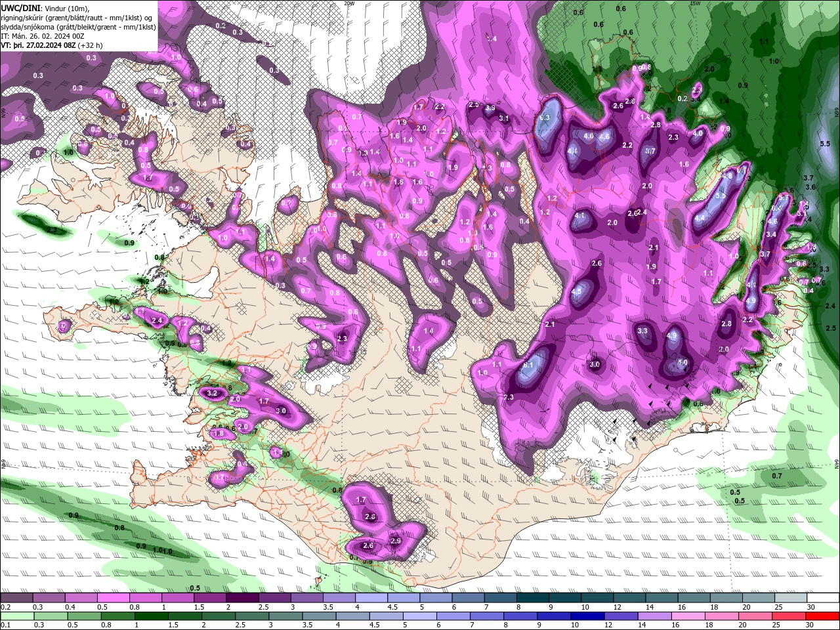This screenshot has height=630, width=840.
Task: Pick the red swatch at 30 on lower rain scale
Action: pyautogui.click(x=823, y=617)
